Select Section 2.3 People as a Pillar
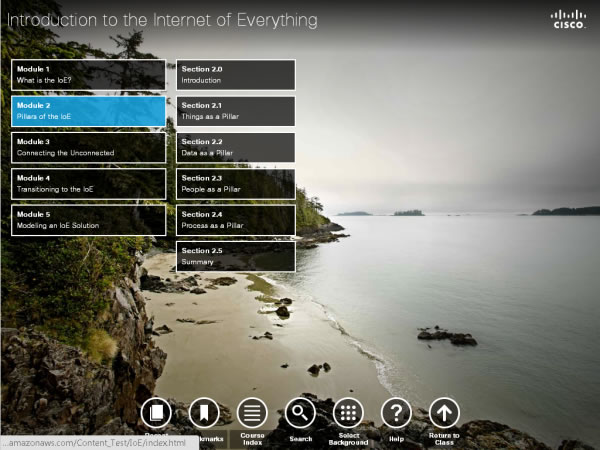The image size is (600, 450). tap(236, 184)
